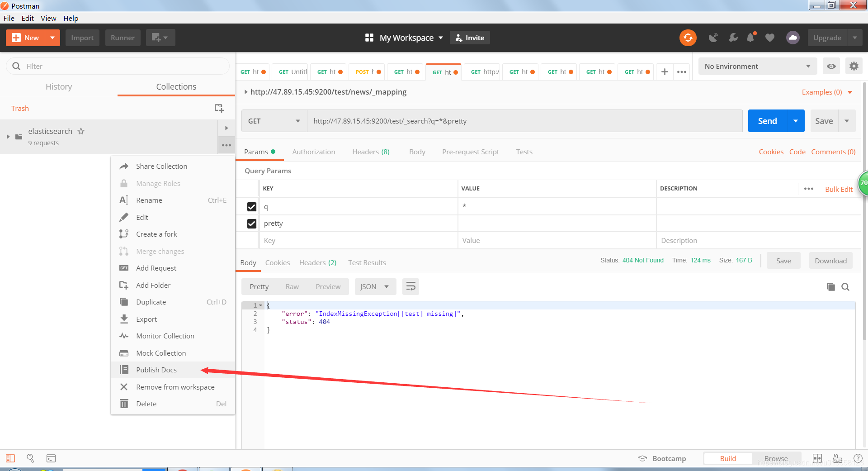Toggle word wrap in response body

tap(410, 286)
